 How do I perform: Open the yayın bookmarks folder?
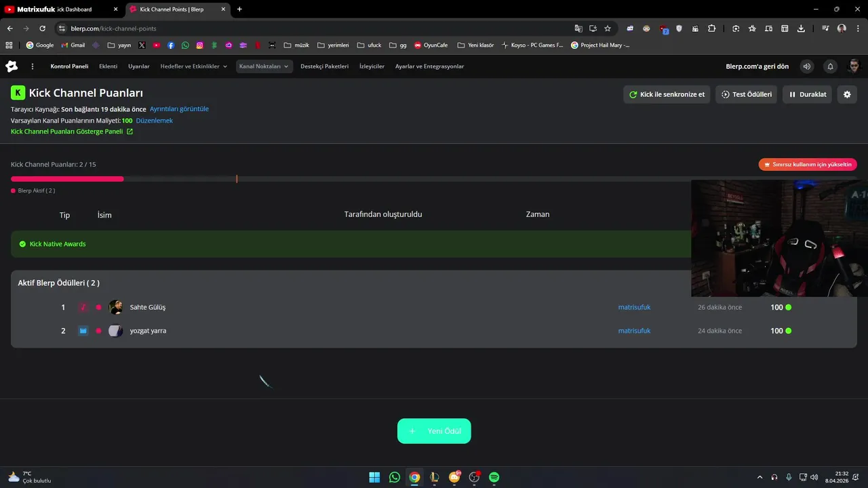pyautogui.click(x=119, y=45)
